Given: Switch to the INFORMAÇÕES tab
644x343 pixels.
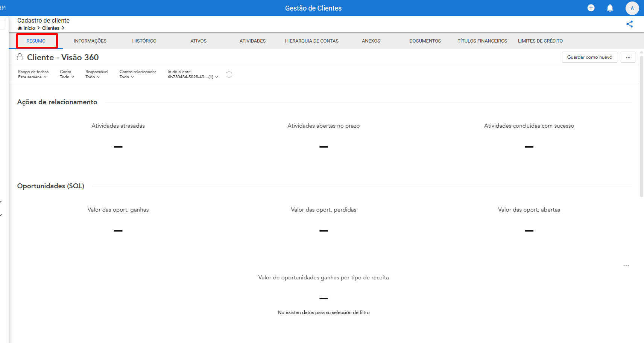Looking at the screenshot, I should 90,41.
